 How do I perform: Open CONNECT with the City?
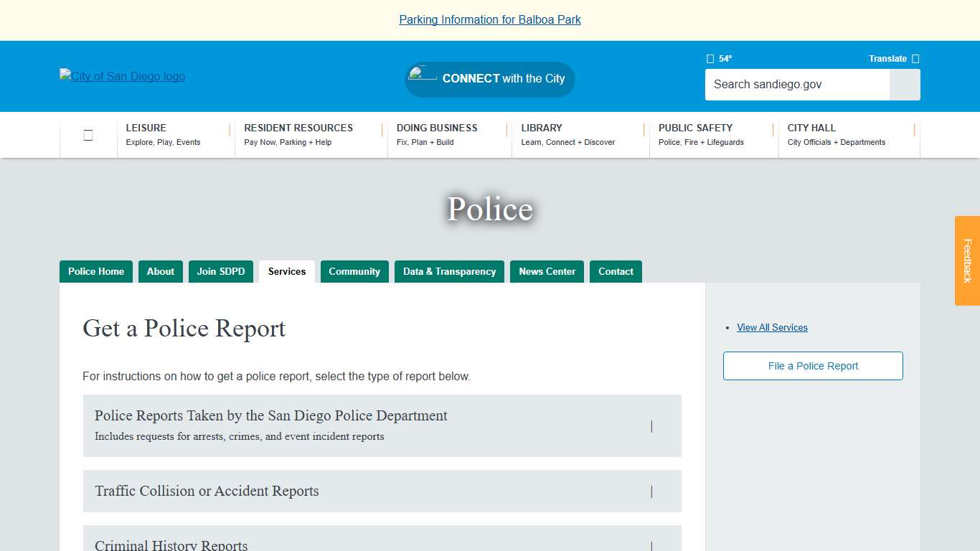489,79
